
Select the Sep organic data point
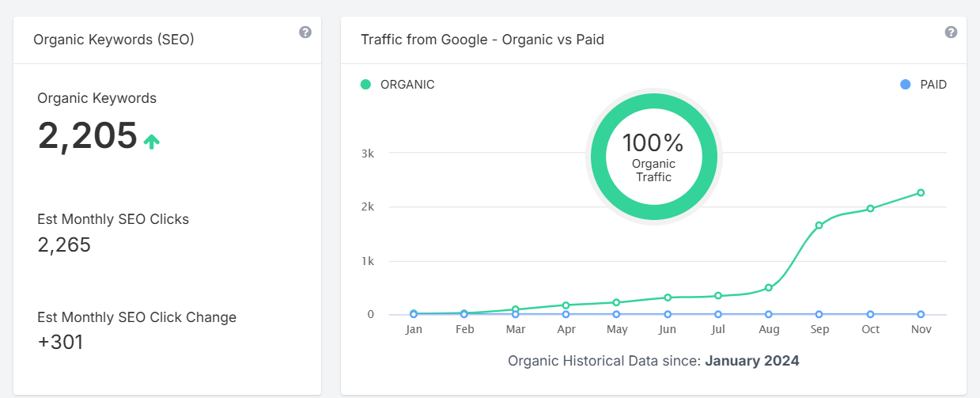819,226
